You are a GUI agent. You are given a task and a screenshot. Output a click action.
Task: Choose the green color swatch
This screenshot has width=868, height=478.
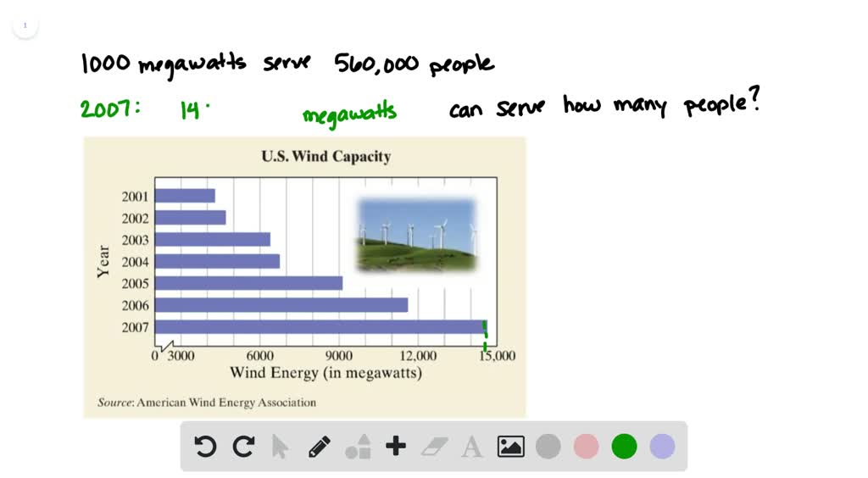click(x=624, y=447)
